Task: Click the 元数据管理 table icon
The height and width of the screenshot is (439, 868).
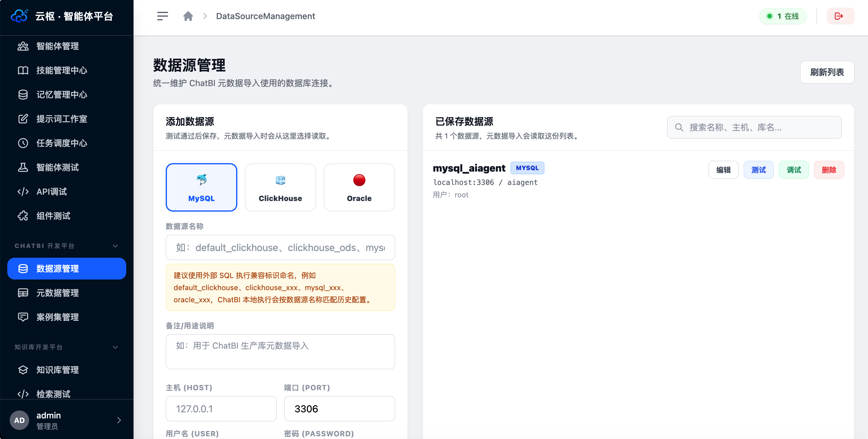Action: click(x=23, y=293)
